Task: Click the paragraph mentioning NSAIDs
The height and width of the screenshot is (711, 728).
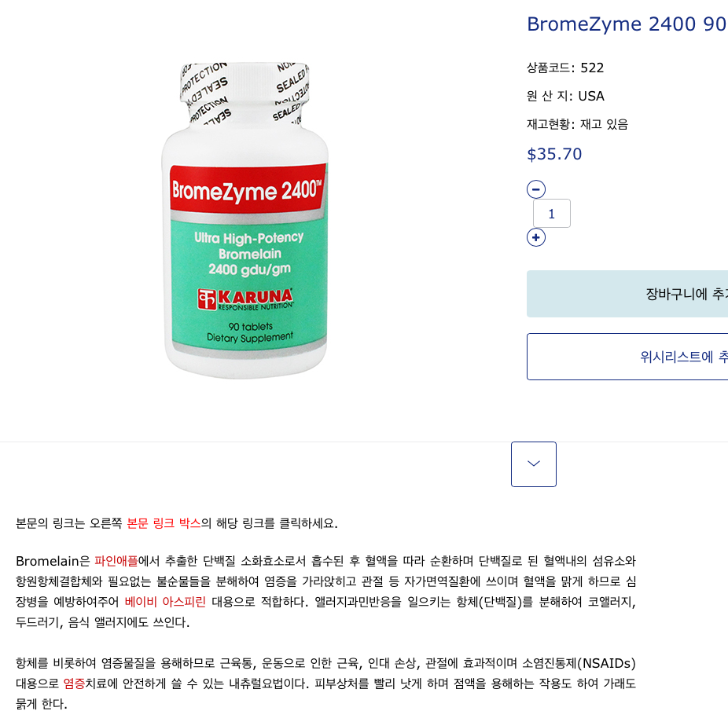Action: (x=325, y=684)
